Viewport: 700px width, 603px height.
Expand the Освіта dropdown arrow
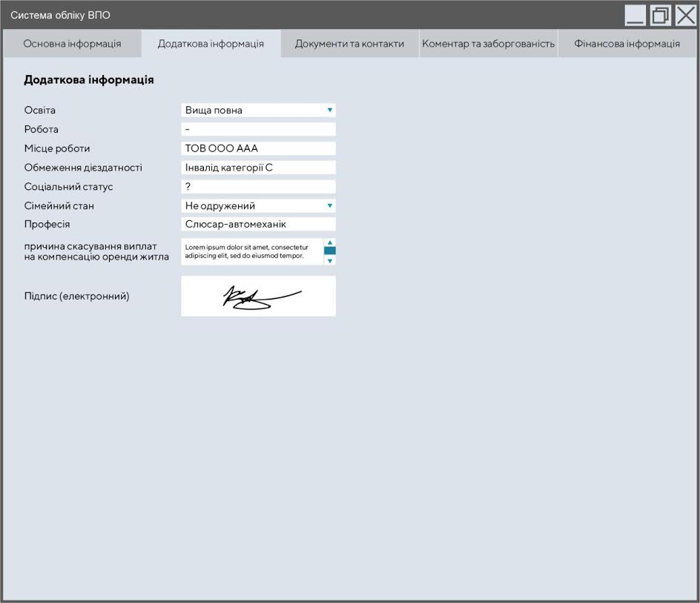coord(329,111)
